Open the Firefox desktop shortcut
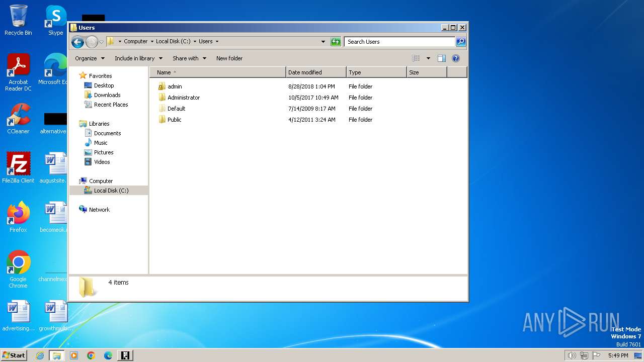 click(x=18, y=217)
